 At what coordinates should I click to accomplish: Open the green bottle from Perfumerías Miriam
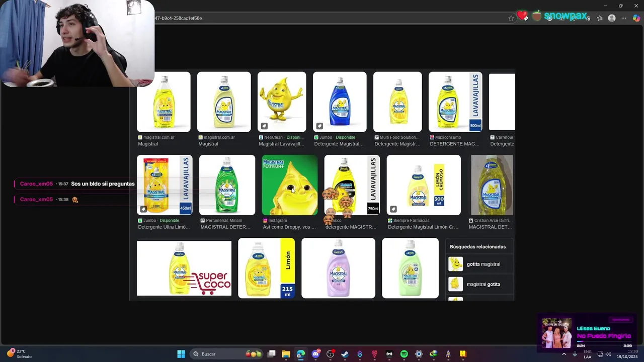point(227,185)
